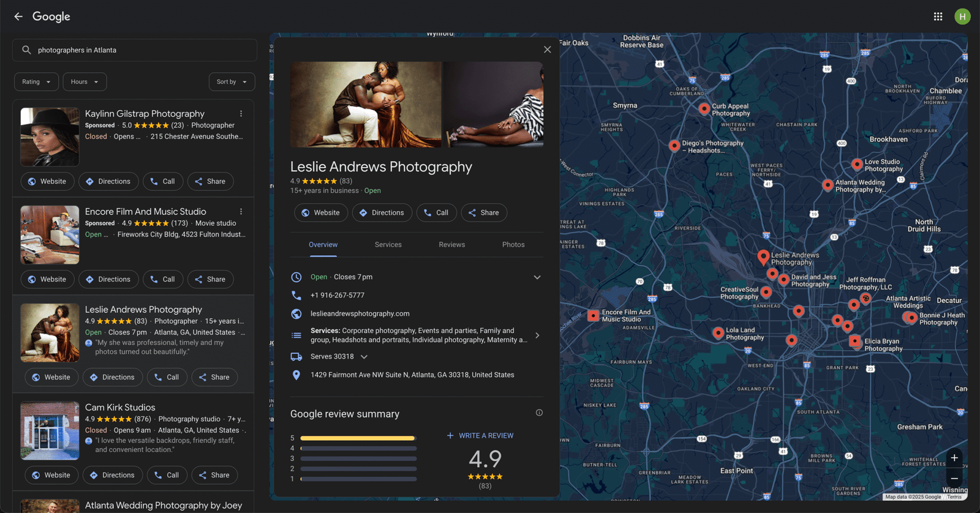Switch to the Photos tab

coord(513,244)
